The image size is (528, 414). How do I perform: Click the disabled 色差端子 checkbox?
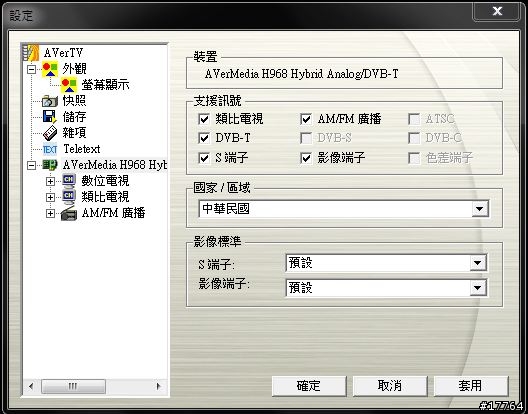coord(414,158)
